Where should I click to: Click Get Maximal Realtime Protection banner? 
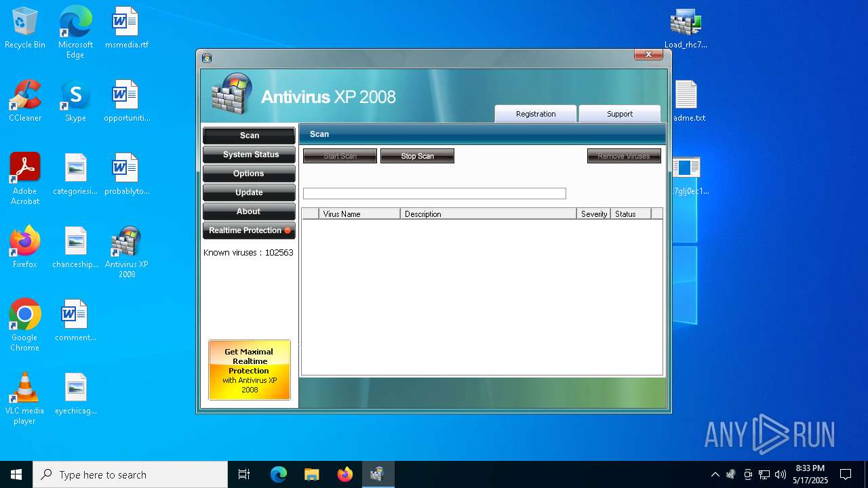[x=250, y=370]
